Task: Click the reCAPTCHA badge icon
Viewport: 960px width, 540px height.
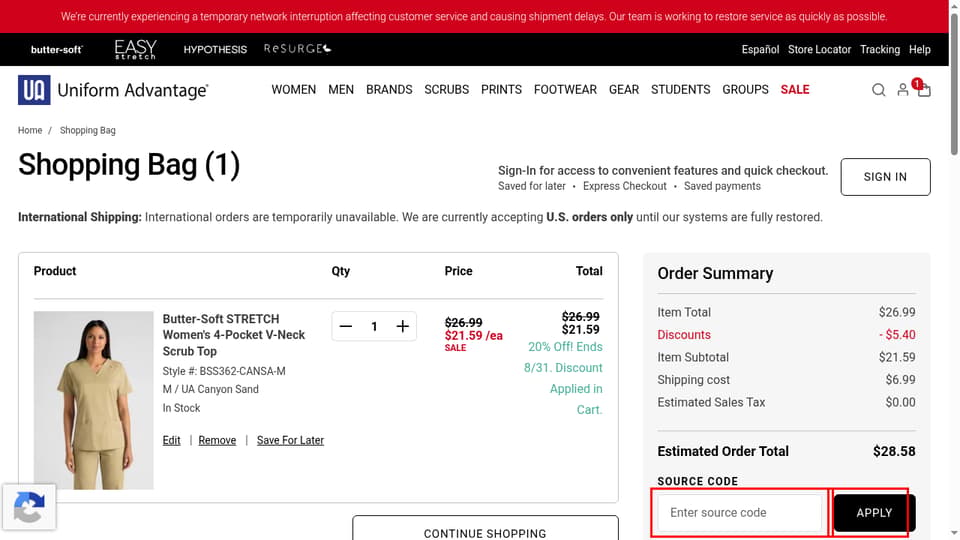Action: [29, 507]
